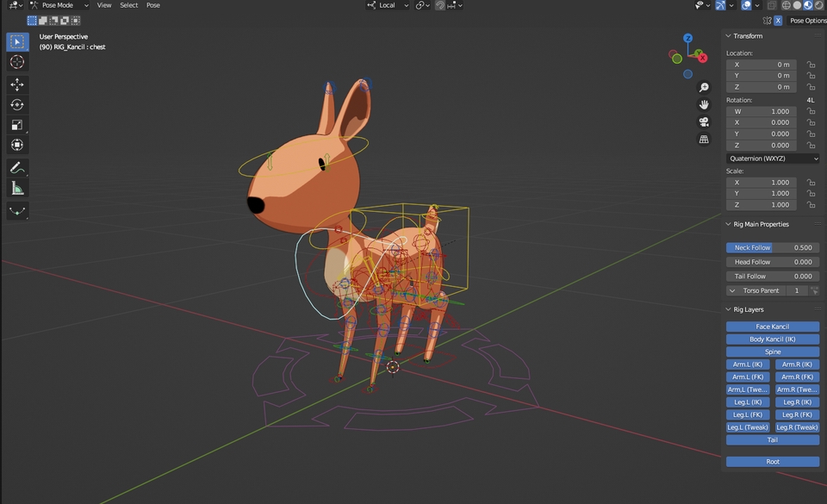The image size is (827, 504).
Task: Adjust the Neck Follow slider
Action: pyautogui.click(x=772, y=247)
